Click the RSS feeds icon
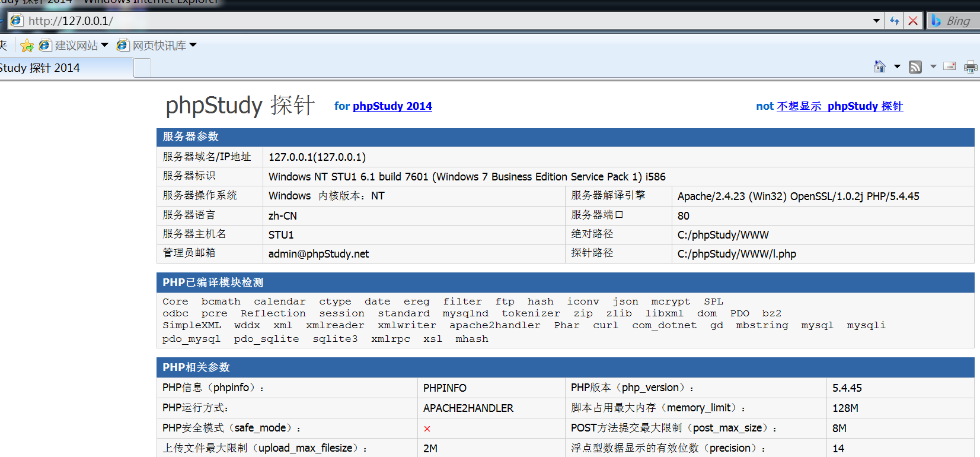 tap(915, 66)
